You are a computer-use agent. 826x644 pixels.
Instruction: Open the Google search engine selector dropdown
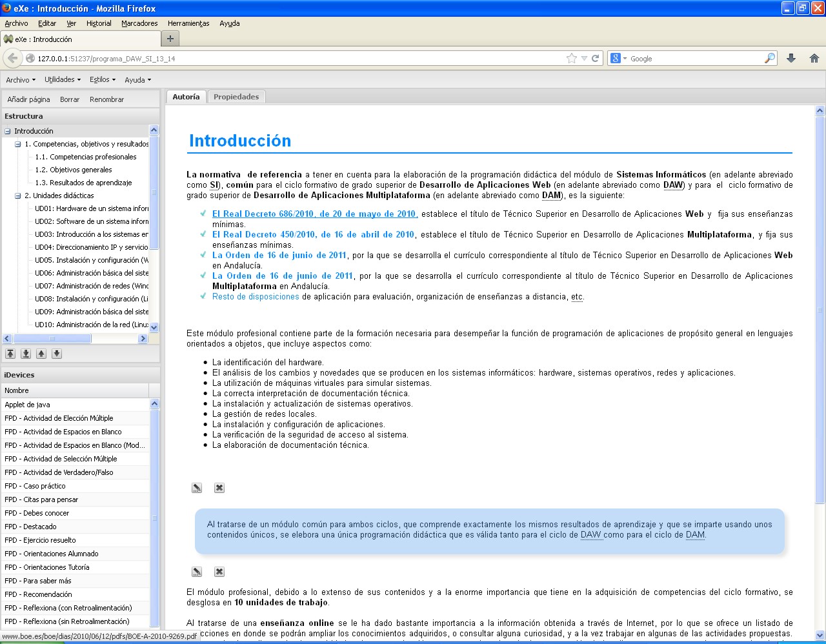[619, 58]
